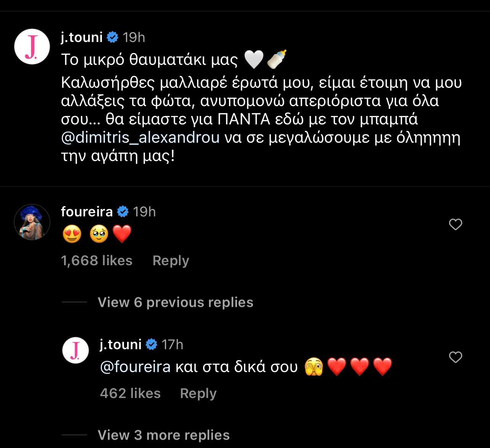This screenshot has width=490, height=448.
Task: Like foureira's emoji comment with the heart
Action: [x=456, y=224]
